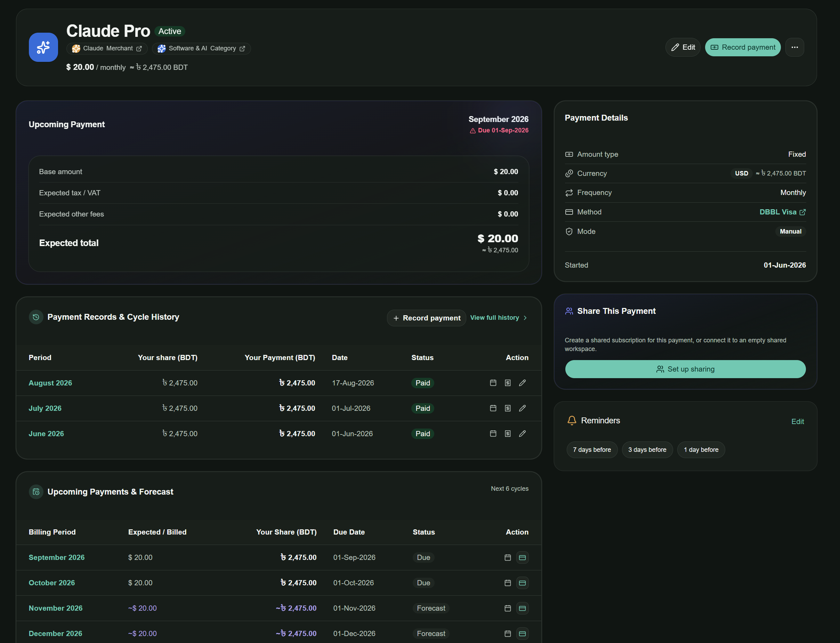Open the November 2026 billing period link
This screenshot has width=840, height=643.
[x=56, y=608]
